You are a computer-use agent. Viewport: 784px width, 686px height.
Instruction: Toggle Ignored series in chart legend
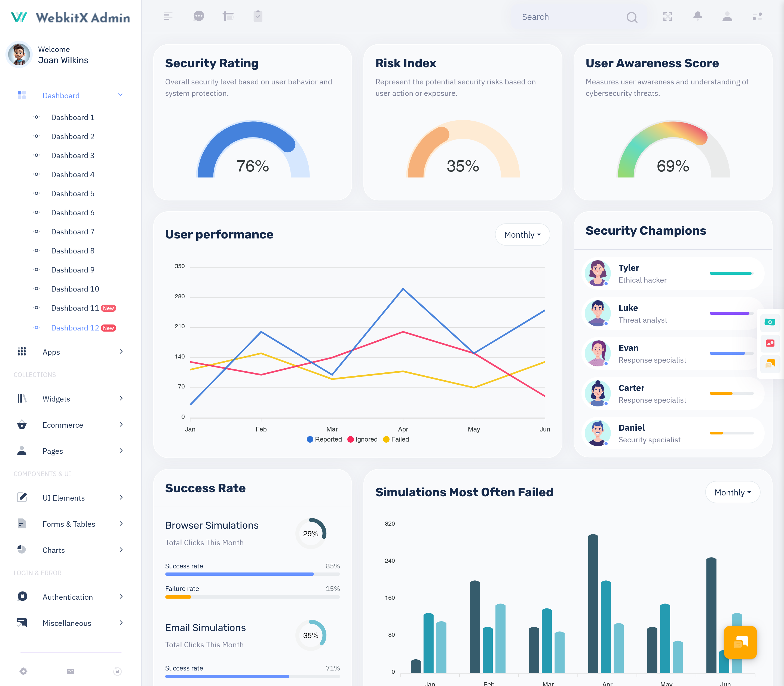point(362,439)
